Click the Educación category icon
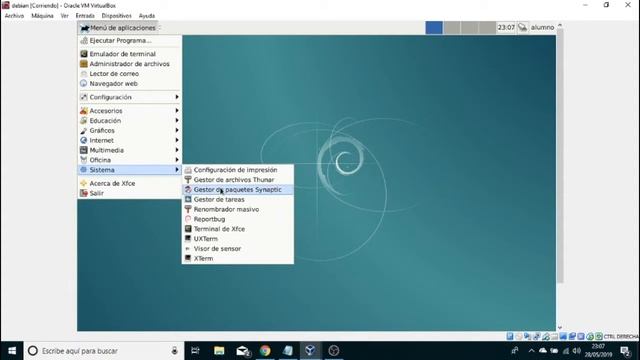This screenshot has height=360, width=640. coord(84,120)
